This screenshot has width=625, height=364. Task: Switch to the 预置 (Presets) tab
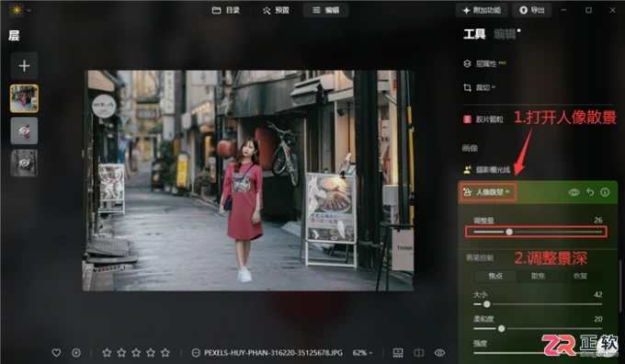click(x=276, y=10)
